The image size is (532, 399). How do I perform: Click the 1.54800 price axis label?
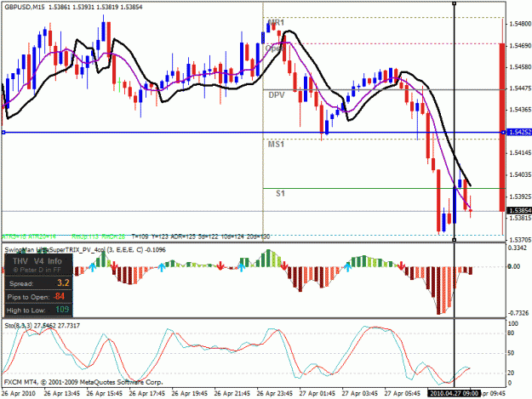click(x=520, y=24)
